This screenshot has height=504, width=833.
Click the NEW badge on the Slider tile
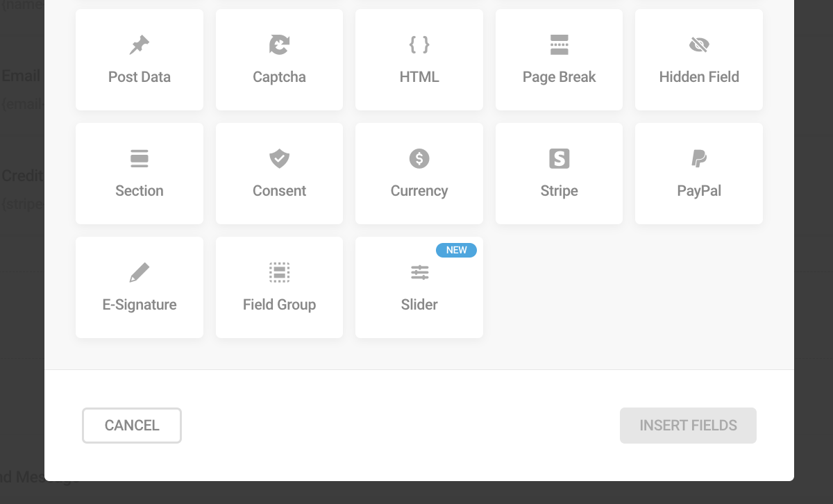coord(456,250)
